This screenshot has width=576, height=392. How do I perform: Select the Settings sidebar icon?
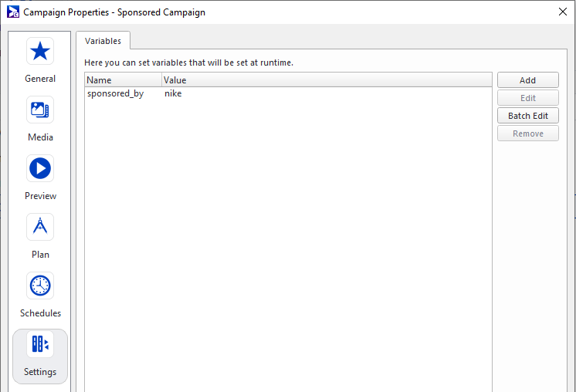coord(40,344)
